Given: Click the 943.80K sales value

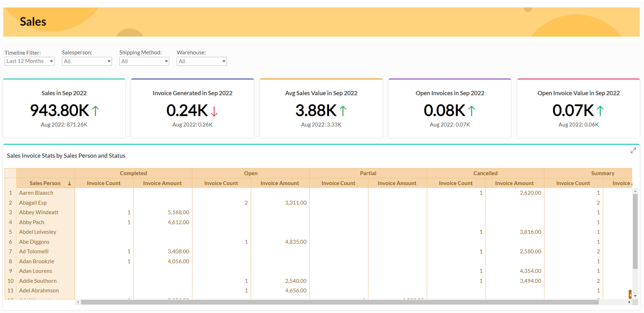Looking at the screenshot, I should click(60, 110).
